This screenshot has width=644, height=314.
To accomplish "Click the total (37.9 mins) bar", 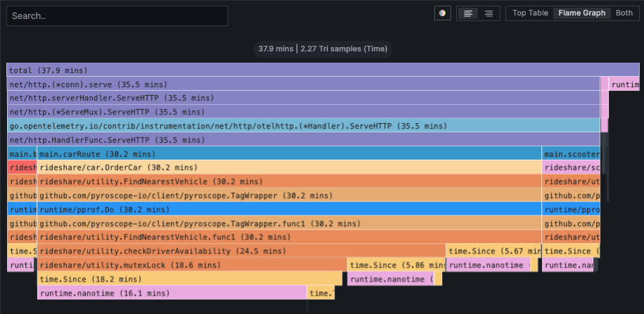I will click(322, 70).
